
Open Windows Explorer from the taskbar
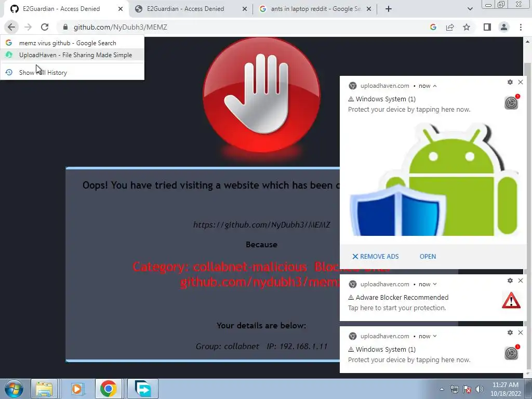(45, 389)
